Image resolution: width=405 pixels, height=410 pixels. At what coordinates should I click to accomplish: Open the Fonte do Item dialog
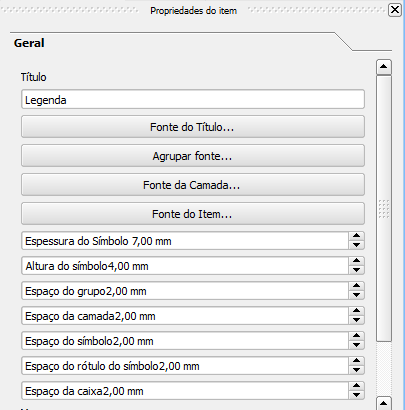tap(193, 214)
